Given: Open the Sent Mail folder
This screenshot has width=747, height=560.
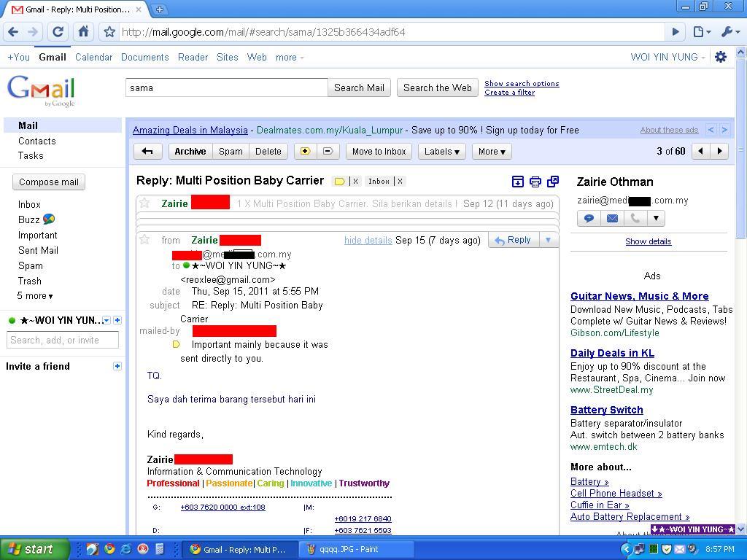Looking at the screenshot, I should (38, 250).
